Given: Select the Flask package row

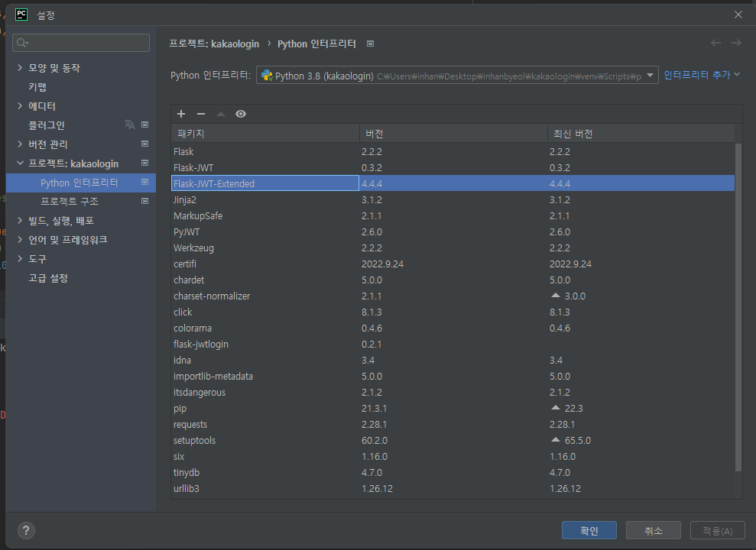Looking at the screenshot, I should (x=453, y=151).
